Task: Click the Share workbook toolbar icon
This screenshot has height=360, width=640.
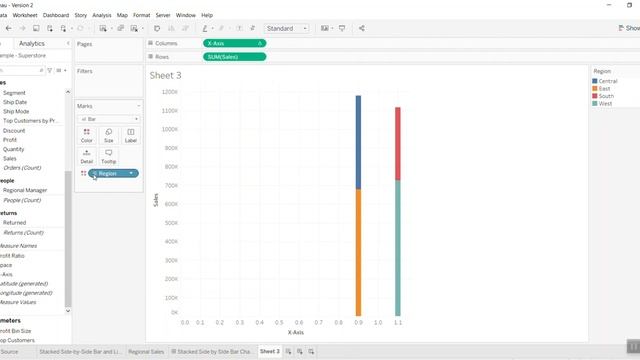Action: 362,28
